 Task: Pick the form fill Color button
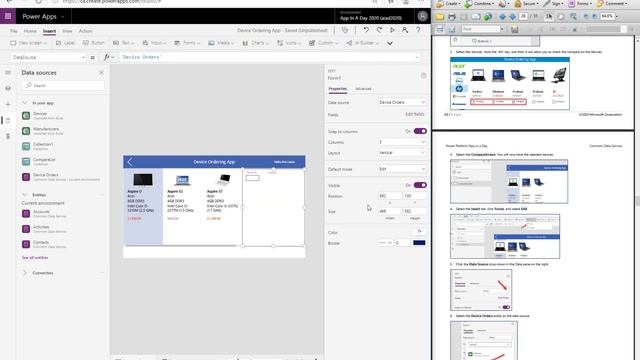coord(420,232)
